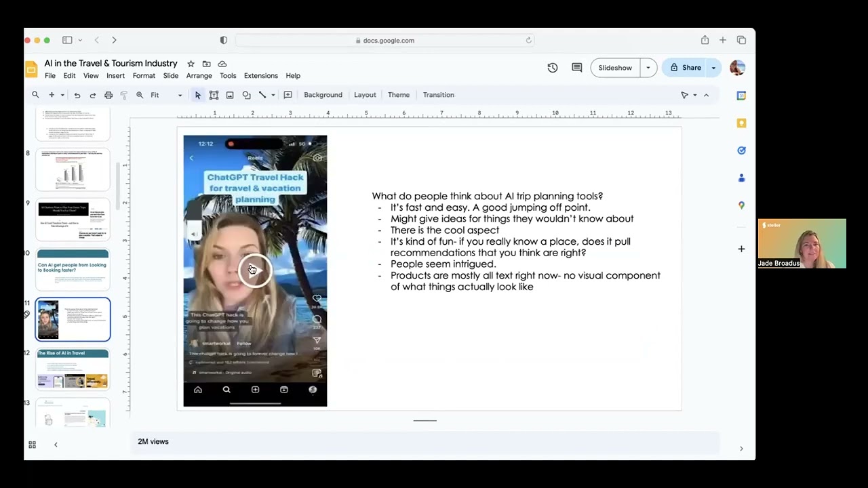
Task: Open Contacts side panel icon
Action: click(x=741, y=178)
